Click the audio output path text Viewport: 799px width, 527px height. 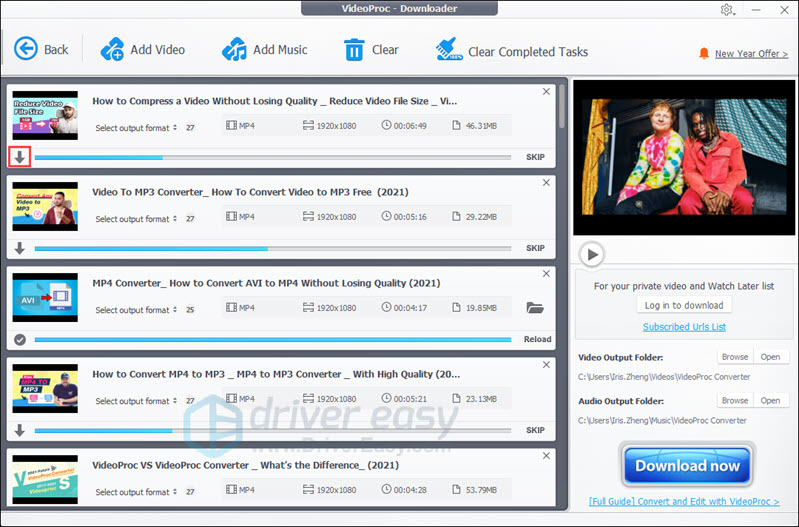662,420
